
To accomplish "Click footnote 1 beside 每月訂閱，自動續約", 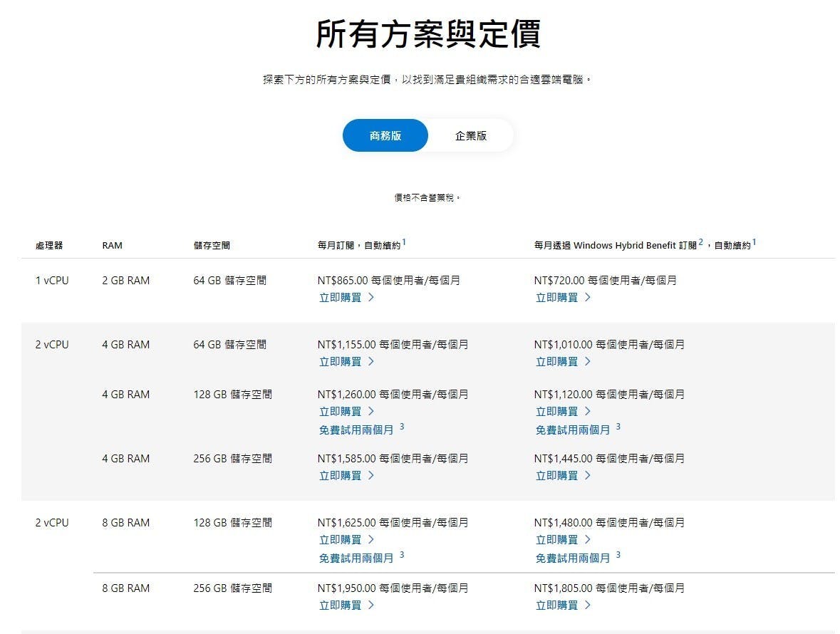I will click(404, 243).
